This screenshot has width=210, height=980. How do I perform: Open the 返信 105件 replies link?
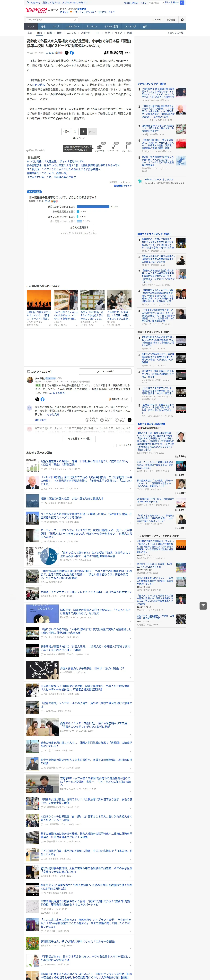click(40, 420)
